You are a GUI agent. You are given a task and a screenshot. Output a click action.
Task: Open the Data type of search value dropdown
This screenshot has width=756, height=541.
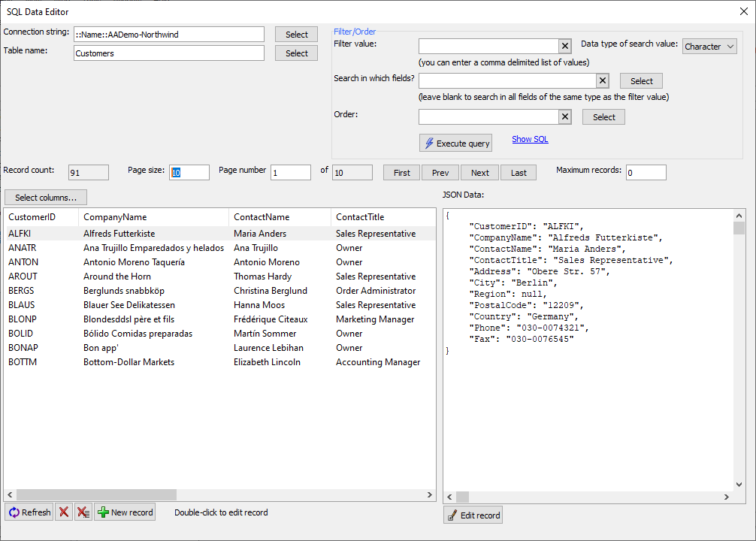[709, 47]
